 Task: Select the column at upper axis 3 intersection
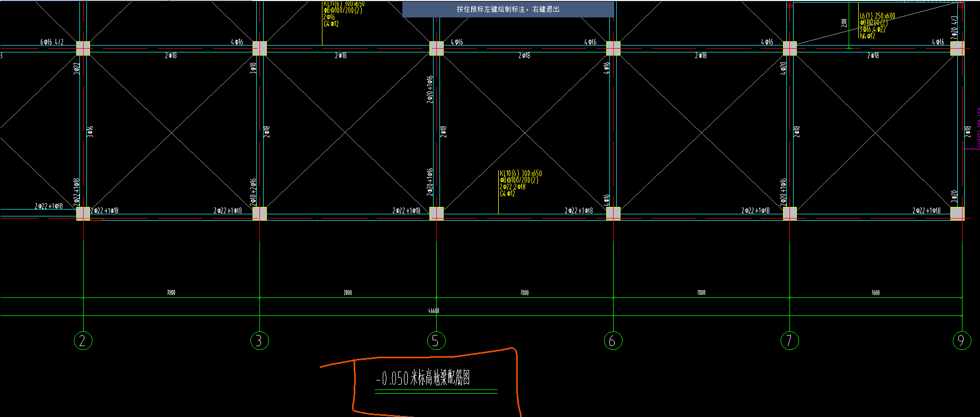click(259, 48)
